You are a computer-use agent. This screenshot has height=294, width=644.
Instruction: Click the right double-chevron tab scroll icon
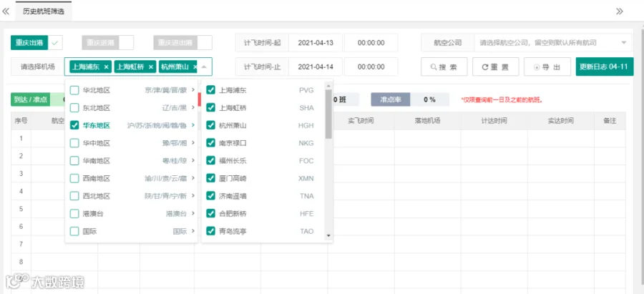point(620,11)
